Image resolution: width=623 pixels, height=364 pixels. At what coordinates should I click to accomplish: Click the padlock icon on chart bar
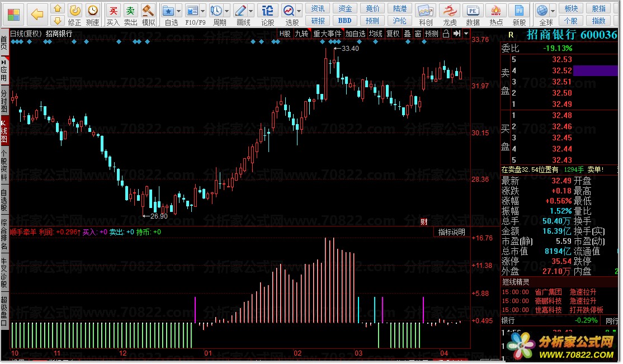(x=446, y=34)
